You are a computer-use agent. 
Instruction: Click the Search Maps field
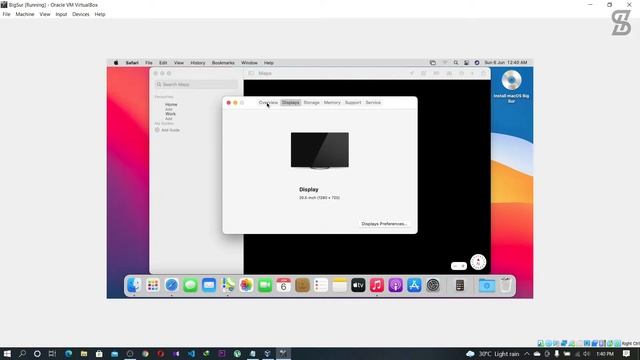[196, 84]
